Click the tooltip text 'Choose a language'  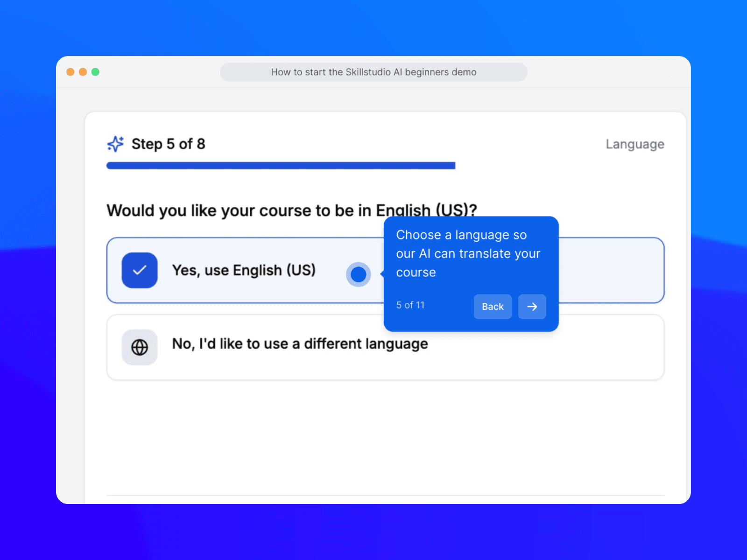click(468, 253)
